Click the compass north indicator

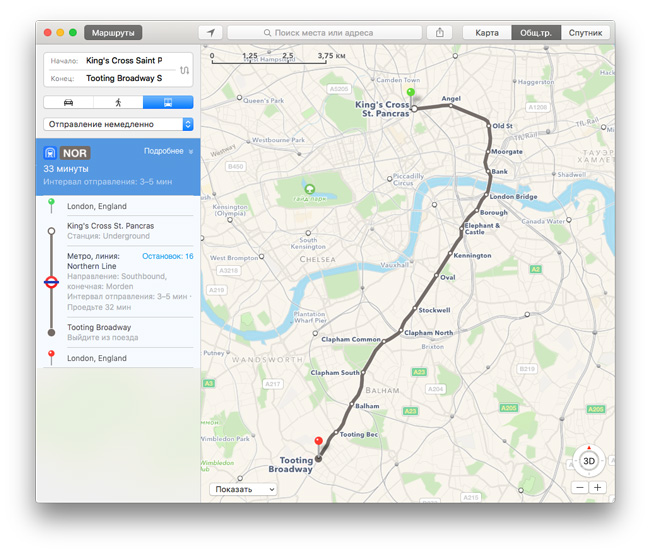(589, 448)
